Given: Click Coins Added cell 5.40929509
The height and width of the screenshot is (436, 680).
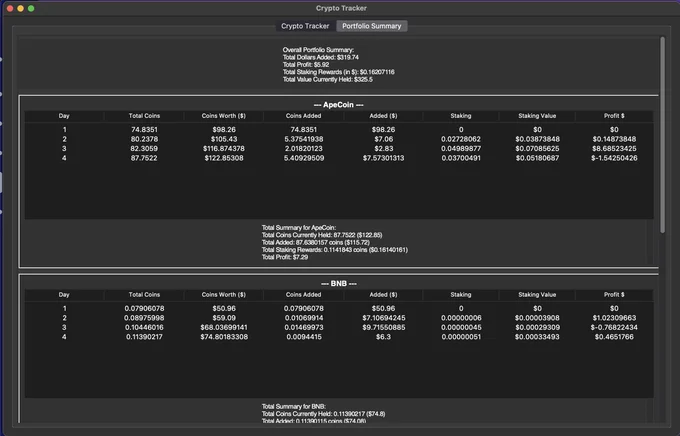Looking at the screenshot, I should [x=304, y=158].
